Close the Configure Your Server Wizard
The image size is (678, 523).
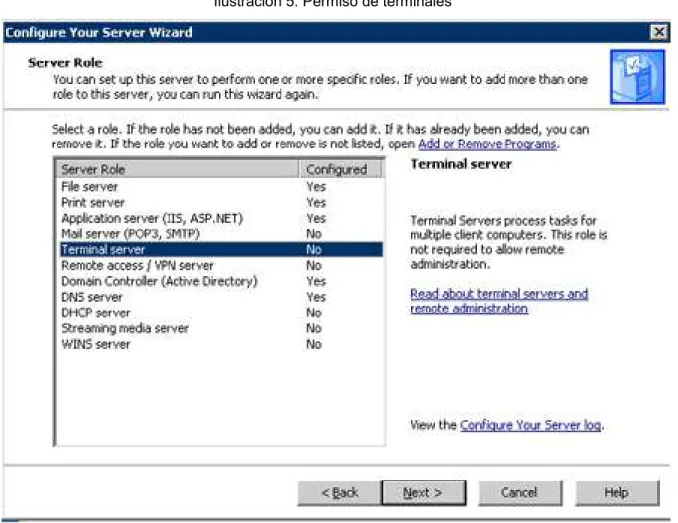659,32
